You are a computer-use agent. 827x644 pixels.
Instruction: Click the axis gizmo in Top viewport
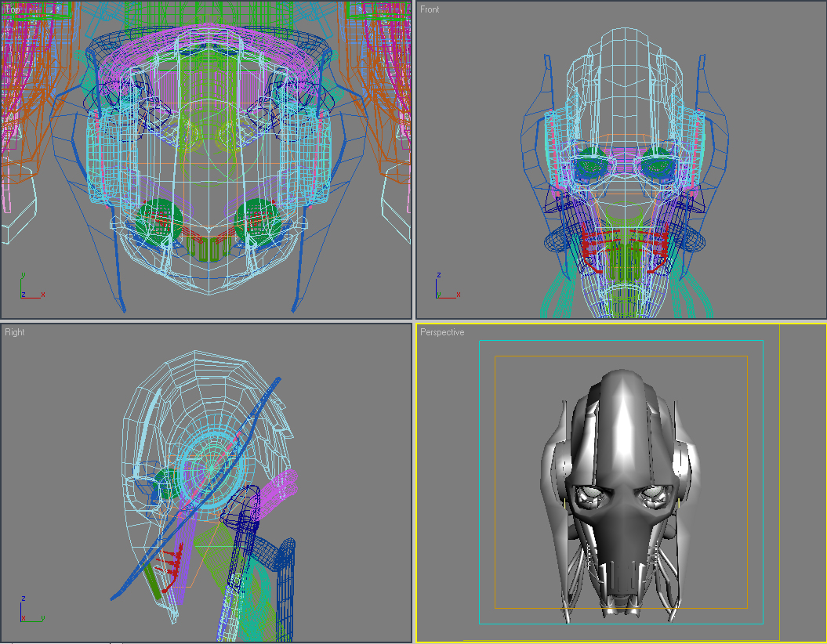pos(32,286)
